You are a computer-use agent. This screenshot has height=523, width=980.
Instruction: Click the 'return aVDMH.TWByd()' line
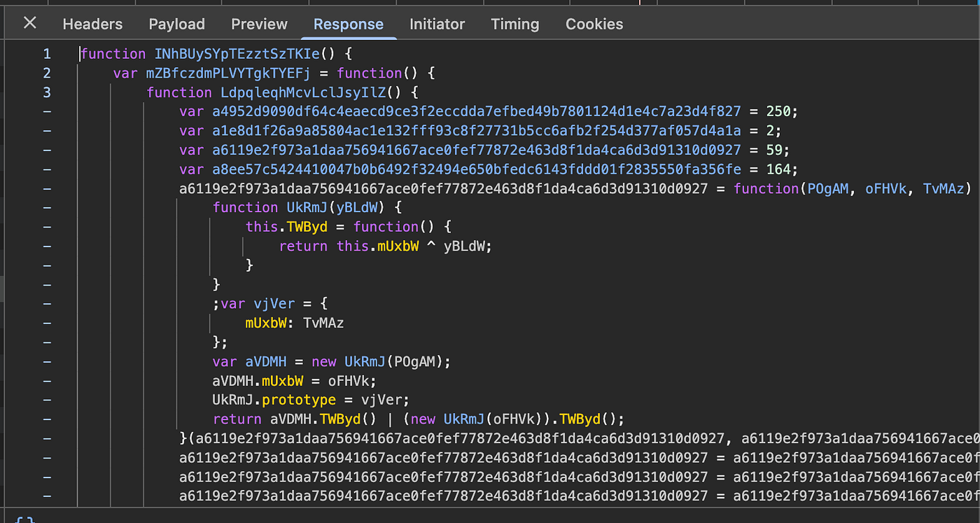[418, 419]
